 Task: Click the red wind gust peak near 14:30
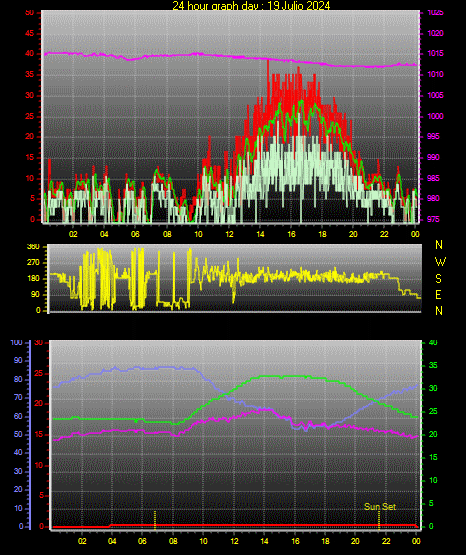(268, 64)
